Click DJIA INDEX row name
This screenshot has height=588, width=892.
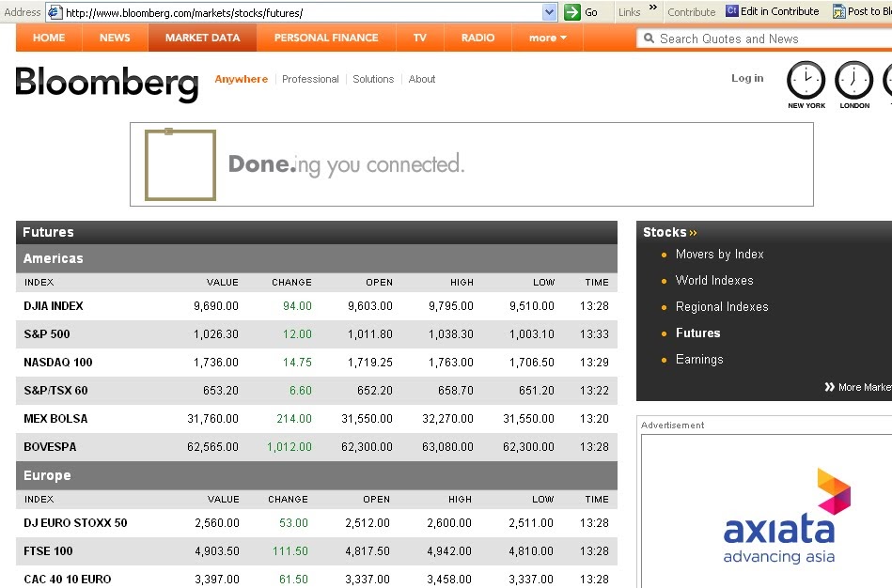pyautogui.click(x=54, y=306)
